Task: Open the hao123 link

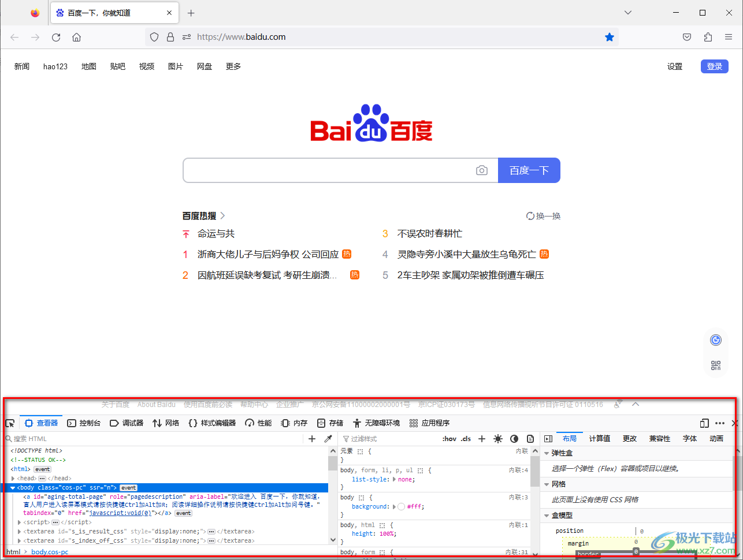Action: pos(55,66)
